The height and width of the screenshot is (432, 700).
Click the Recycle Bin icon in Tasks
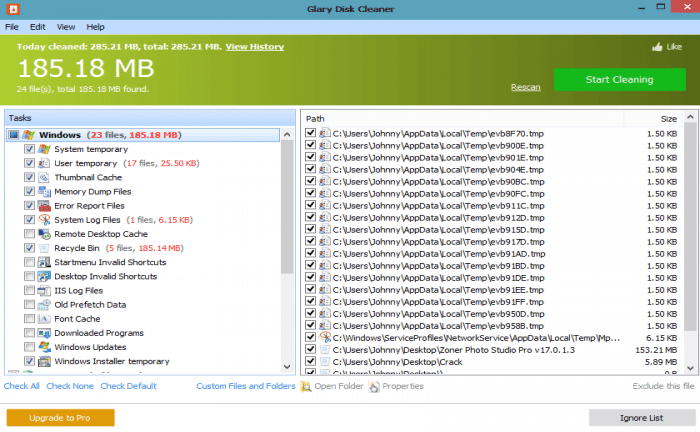coord(44,248)
